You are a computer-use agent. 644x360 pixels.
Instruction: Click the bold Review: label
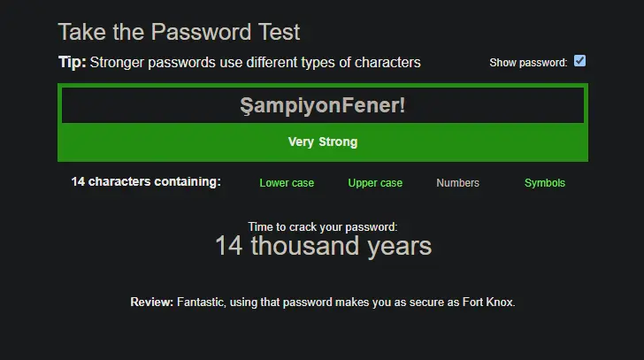pyautogui.click(x=152, y=303)
